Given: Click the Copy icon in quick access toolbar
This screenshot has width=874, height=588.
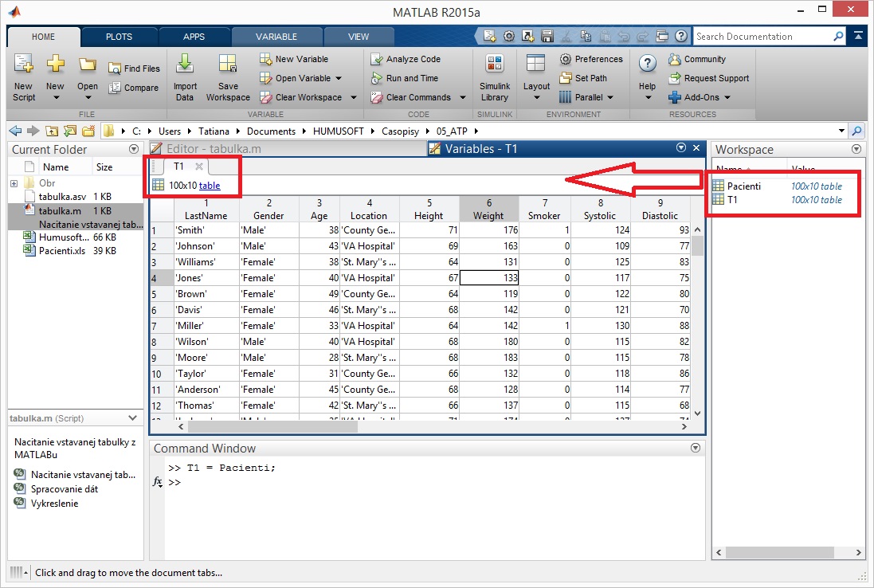Looking at the screenshot, I should pyautogui.click(x=586, y=36).
